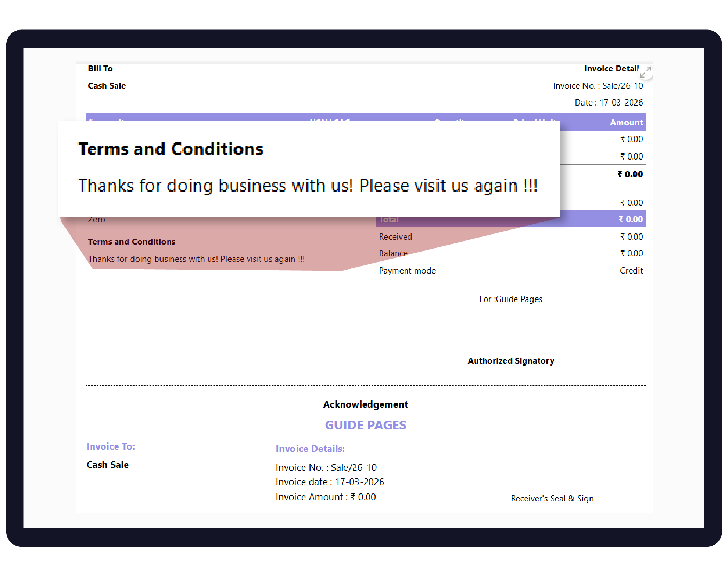Click the Received label
This screenshot has width=728, height=574.
tap(395, 237)
